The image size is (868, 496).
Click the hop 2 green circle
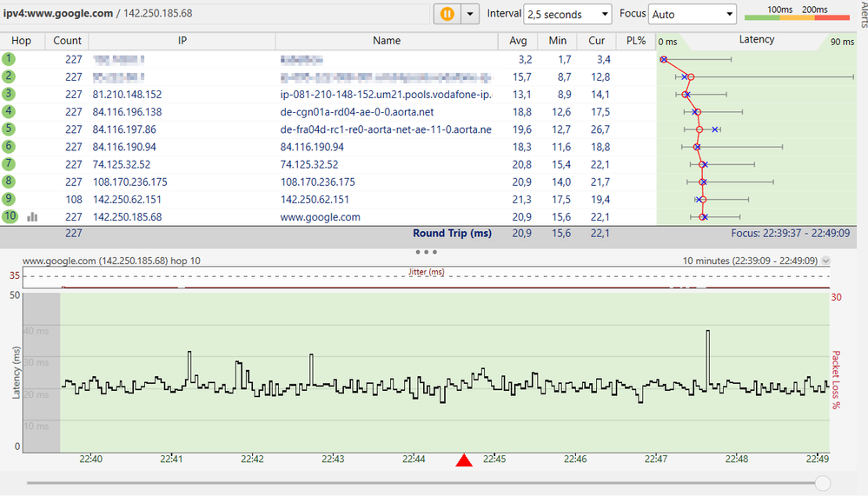click(9, 76)
